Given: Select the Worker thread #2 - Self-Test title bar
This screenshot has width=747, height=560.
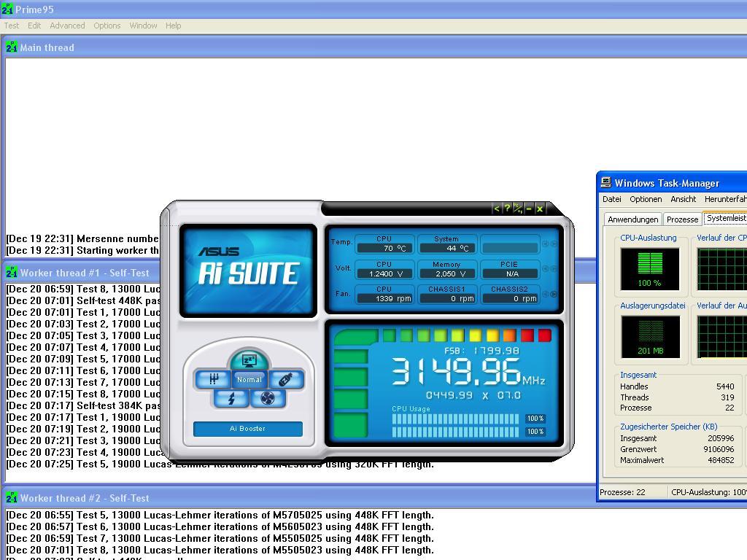Looking at the screenshot, I should (x=300, y=498).
